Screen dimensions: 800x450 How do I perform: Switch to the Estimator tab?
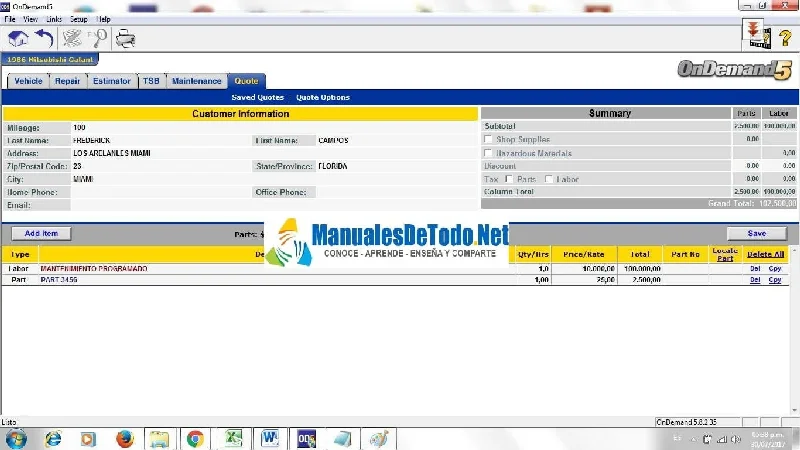pos(111,81)
